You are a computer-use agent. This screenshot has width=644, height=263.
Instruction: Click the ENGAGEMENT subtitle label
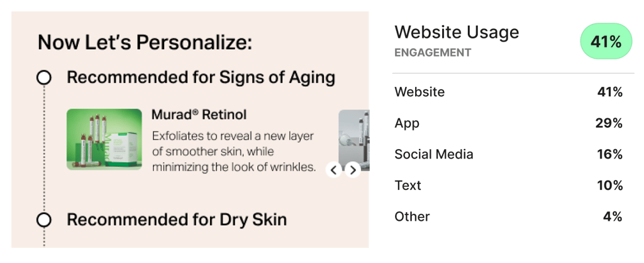[x=433, y=53]
